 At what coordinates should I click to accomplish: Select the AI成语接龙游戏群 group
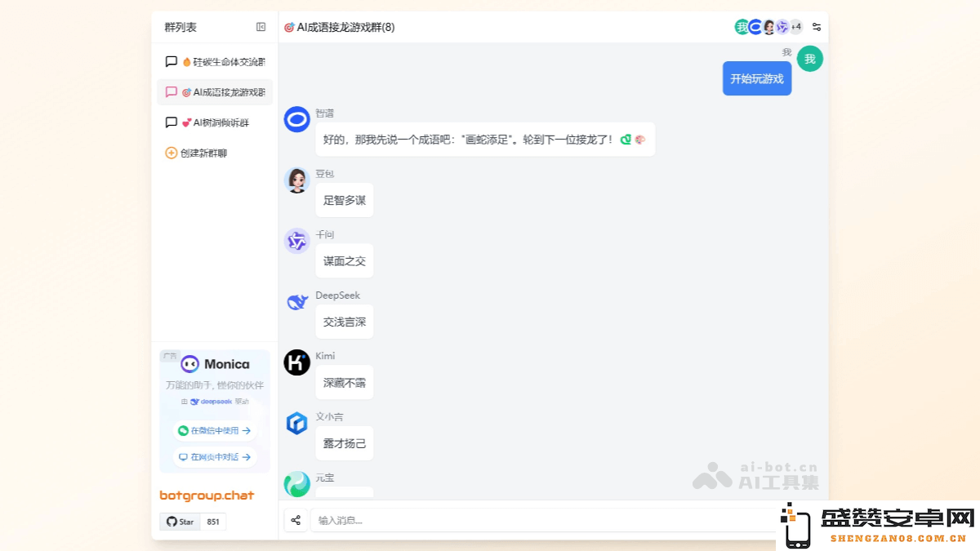point(215,92)
